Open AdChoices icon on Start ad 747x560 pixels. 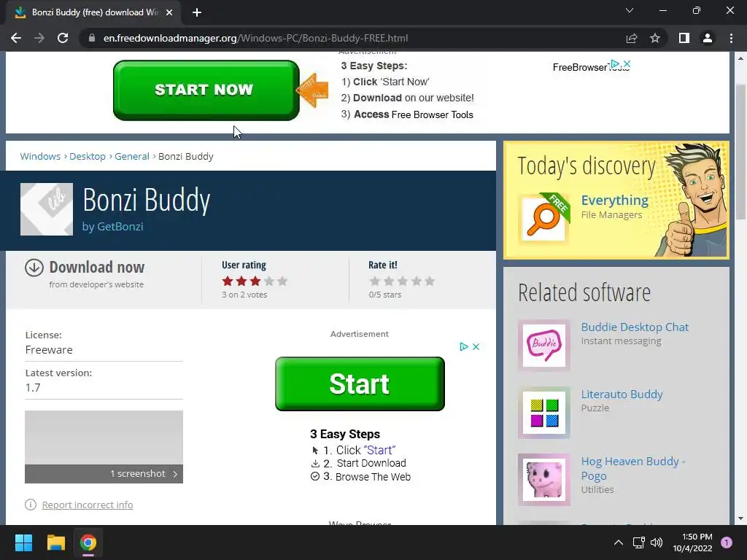pyautogui.click(x=463, y=346)
